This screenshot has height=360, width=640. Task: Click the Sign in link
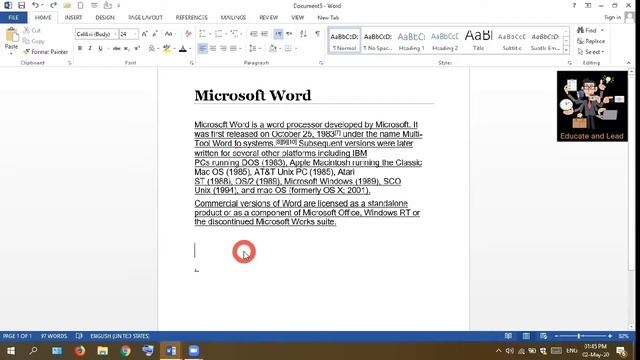pyautogui.click(x=612, y=17)
